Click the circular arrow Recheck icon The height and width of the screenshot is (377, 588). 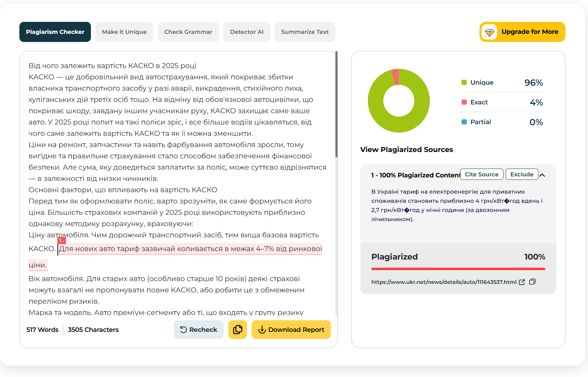tap(184, 329)
